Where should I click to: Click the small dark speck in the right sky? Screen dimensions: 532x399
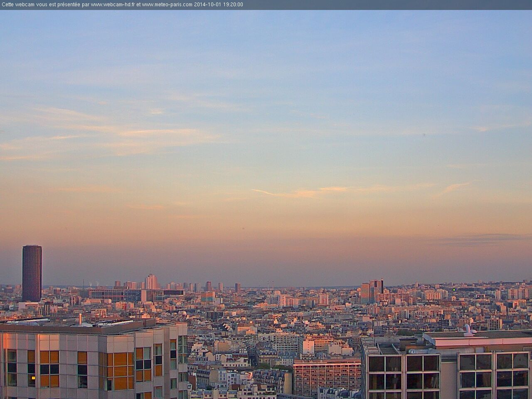pos(424,134)
